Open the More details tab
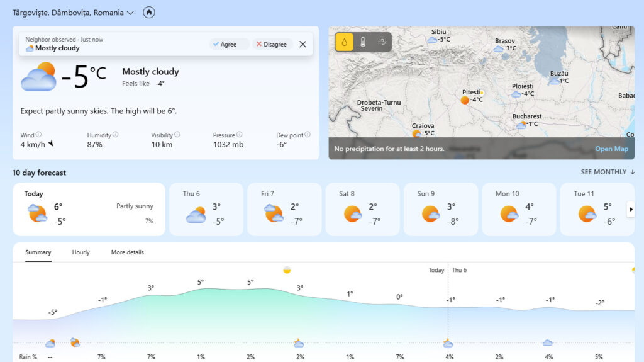 127,252
